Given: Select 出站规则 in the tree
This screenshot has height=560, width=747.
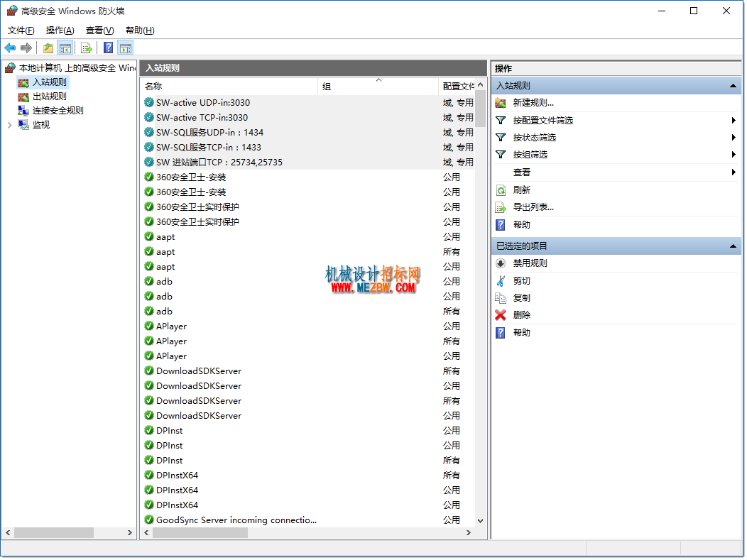Looking at the screenshot, I should coord(49,97).
